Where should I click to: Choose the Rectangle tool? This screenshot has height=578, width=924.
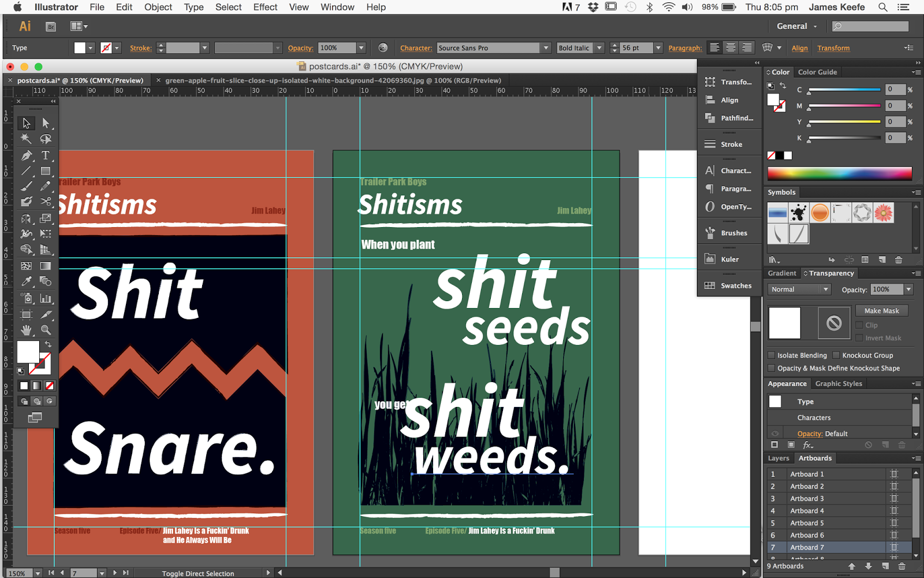point(46,171)
